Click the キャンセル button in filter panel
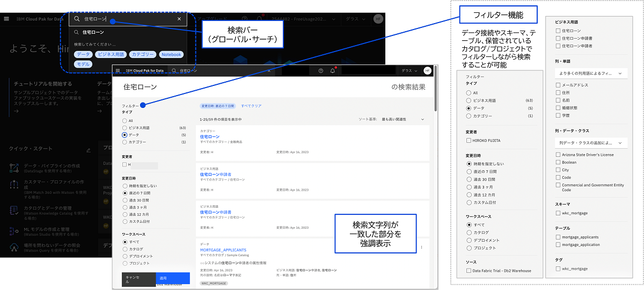The height and width of the screenshot is (290, 644). tap(138, 279)
